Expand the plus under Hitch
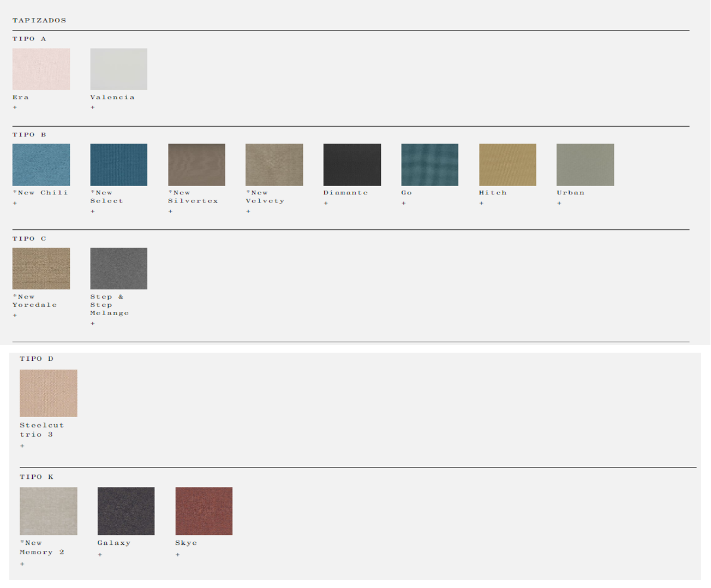The width and height of the screenshot is (711, 588). [481, 203]
